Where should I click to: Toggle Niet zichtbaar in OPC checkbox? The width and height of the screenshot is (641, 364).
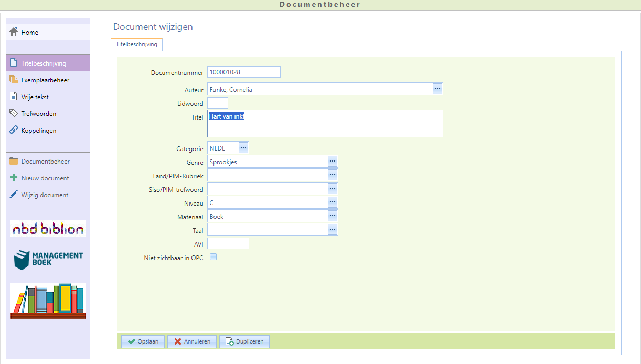(x=213, y=257)
